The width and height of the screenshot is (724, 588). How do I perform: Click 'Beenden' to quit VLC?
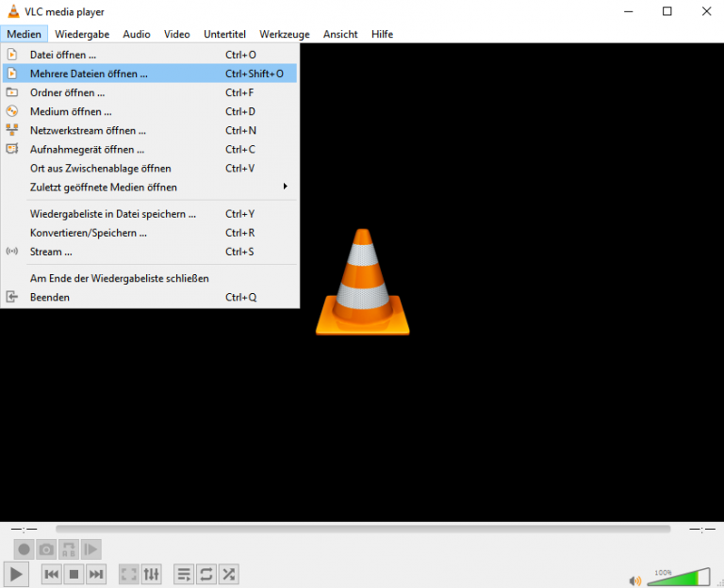(50, 297)
